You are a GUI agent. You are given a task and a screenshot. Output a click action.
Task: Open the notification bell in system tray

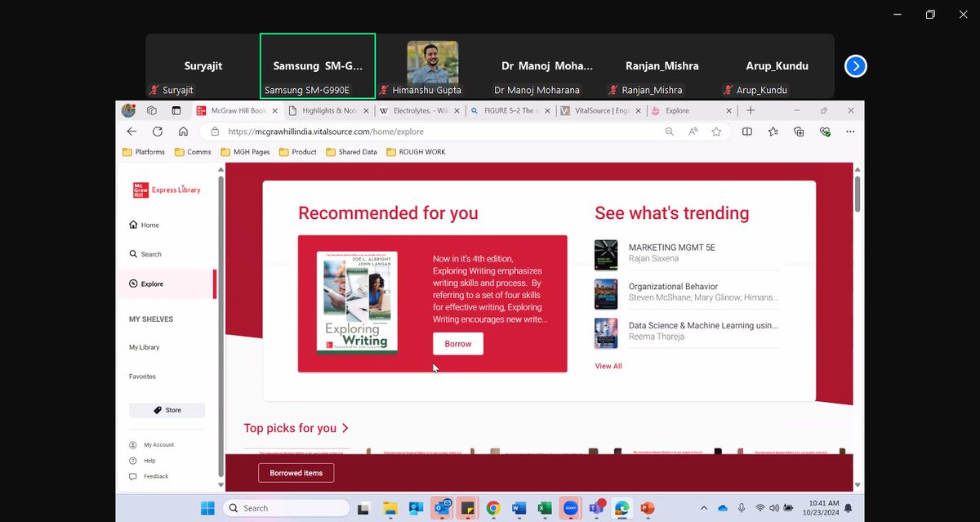(848, 508)
